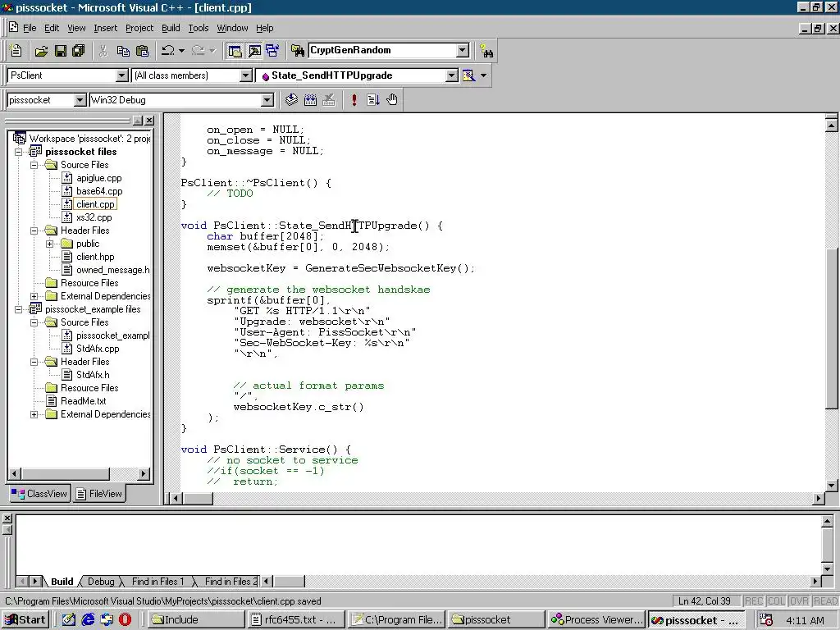
Task: Click the Cut scissors icon
Action: pos(103,51)
